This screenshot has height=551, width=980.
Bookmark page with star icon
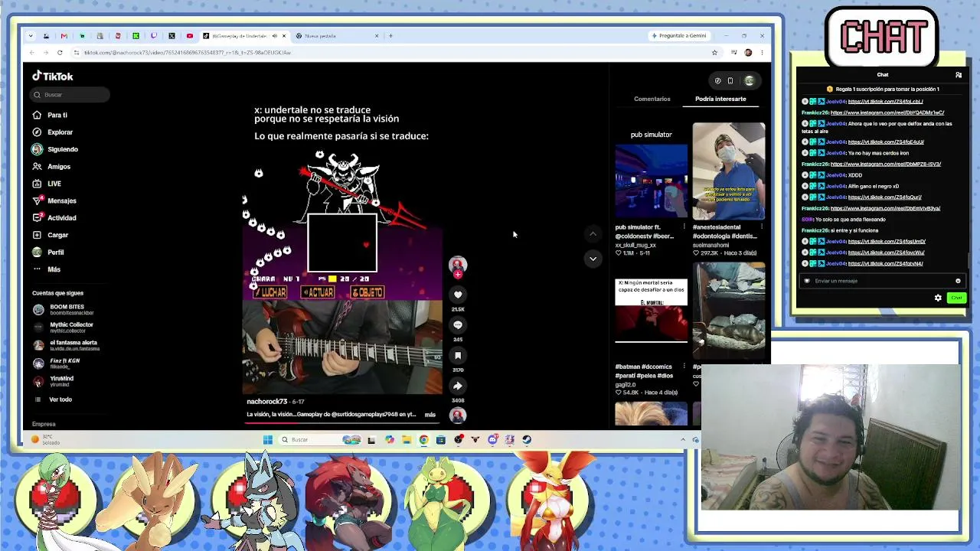[714, 53]
